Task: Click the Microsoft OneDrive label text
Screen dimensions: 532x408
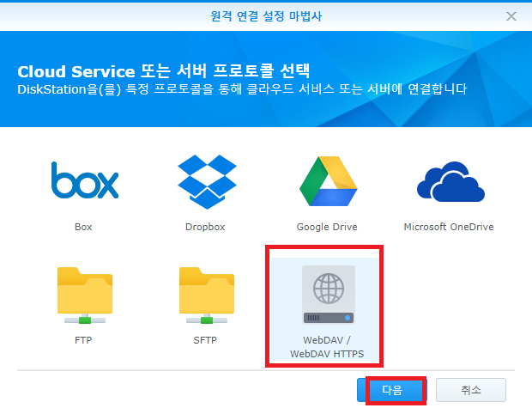Action: 449,227
